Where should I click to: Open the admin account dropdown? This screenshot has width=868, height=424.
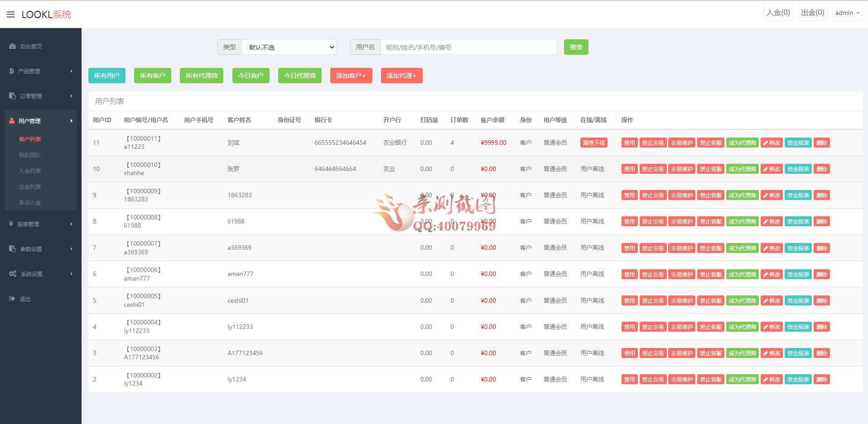pyautogui.click(x=847, y=13)
